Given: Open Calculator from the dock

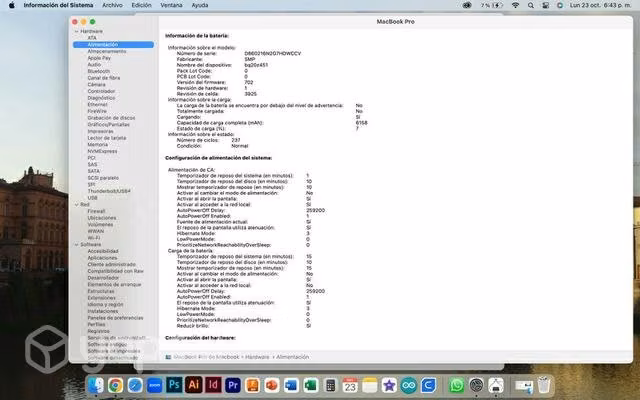Looking at the screenshot, I should (x=330, y=385).
